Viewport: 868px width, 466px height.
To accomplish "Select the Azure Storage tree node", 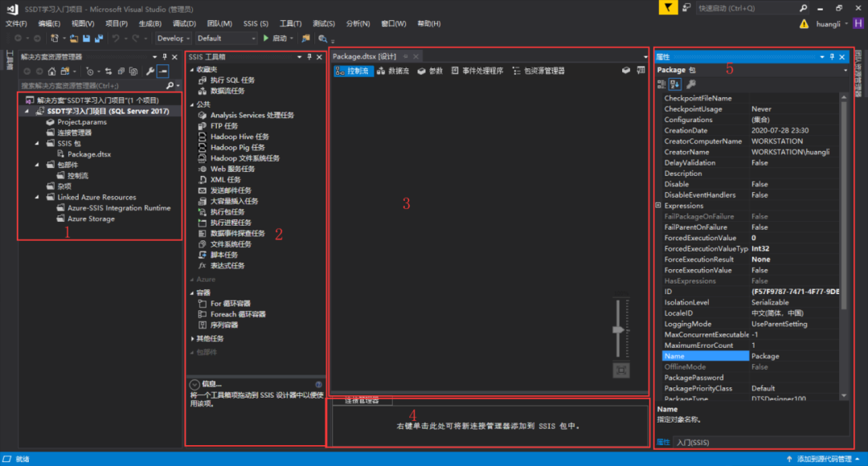I will point(92,219).
